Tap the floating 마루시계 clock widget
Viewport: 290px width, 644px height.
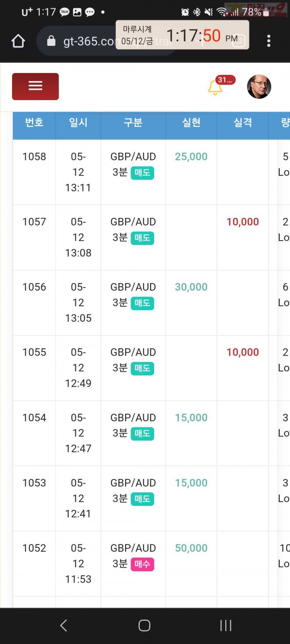coord(183,35)
